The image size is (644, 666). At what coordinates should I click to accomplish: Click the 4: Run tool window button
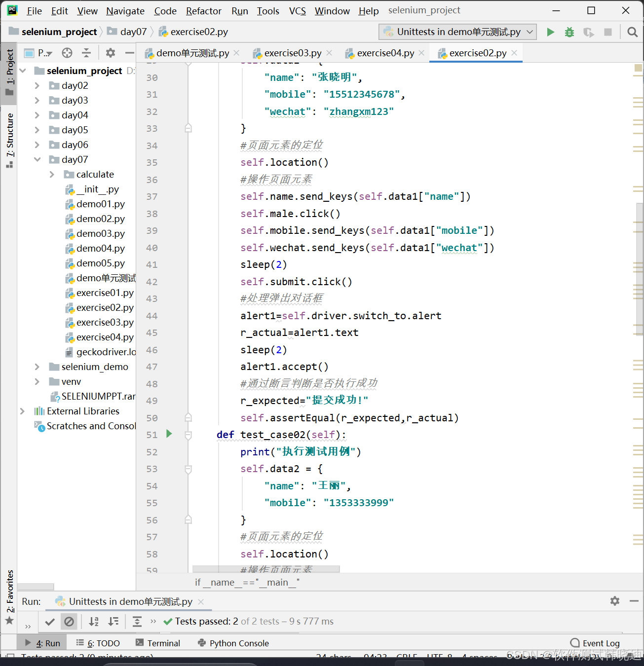(x=42, y=643)
